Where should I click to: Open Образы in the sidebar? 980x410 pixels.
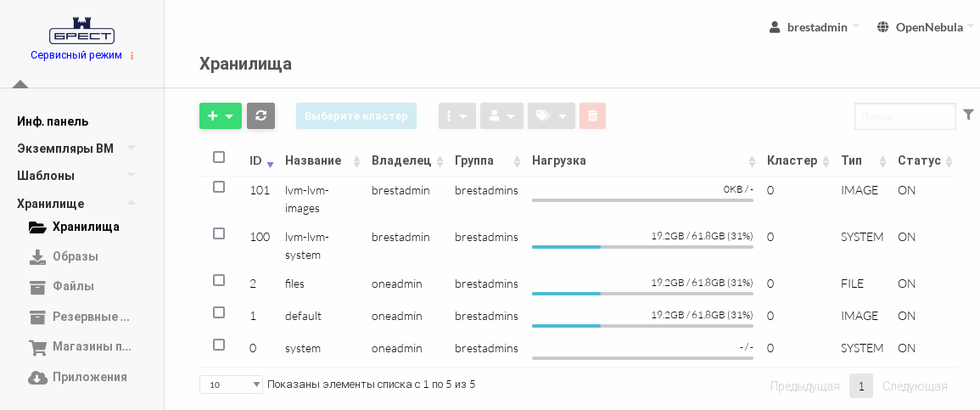tap(75, 256)
